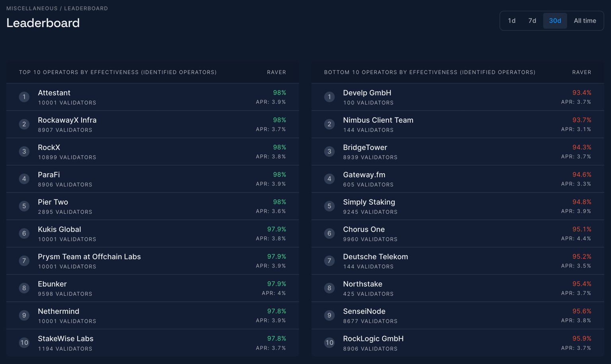Click the RAVER header in top 10 table
Screen dimensions: 611x364
pos(276,72)
